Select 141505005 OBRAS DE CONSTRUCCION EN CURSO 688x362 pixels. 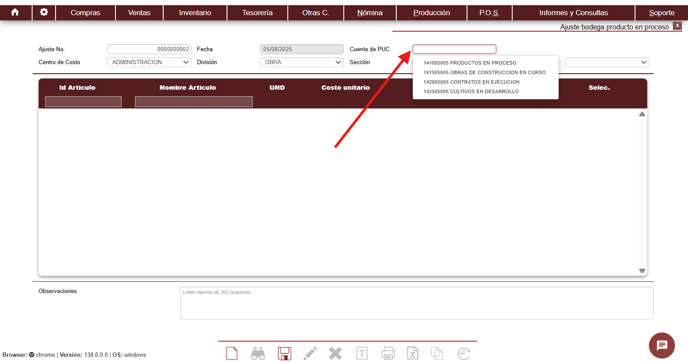click(x=484, y=72)
